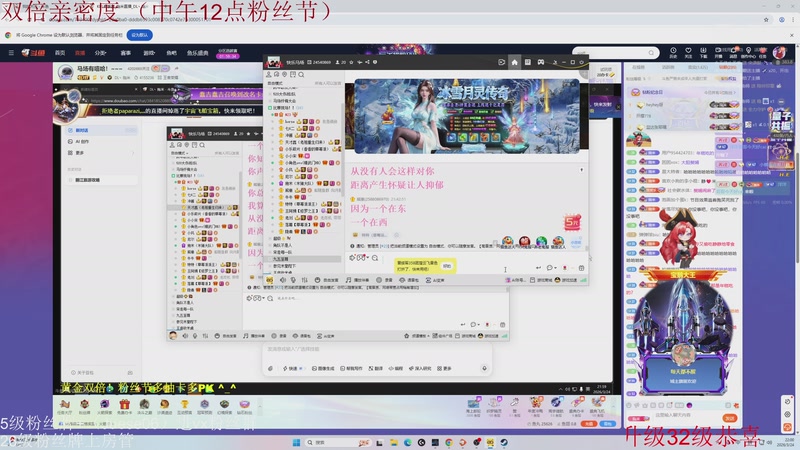The width and height of the screenshot is (800, 450).
Task: Click the microphone icon in the Doubao input bar
Action: pos(484,368)
